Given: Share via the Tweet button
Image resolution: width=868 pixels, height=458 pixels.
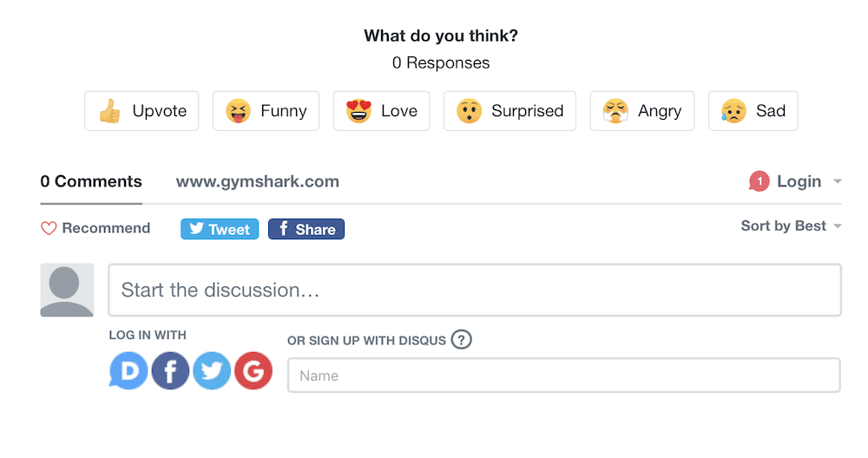Looking at the screenshot, I should pos(220,229).
